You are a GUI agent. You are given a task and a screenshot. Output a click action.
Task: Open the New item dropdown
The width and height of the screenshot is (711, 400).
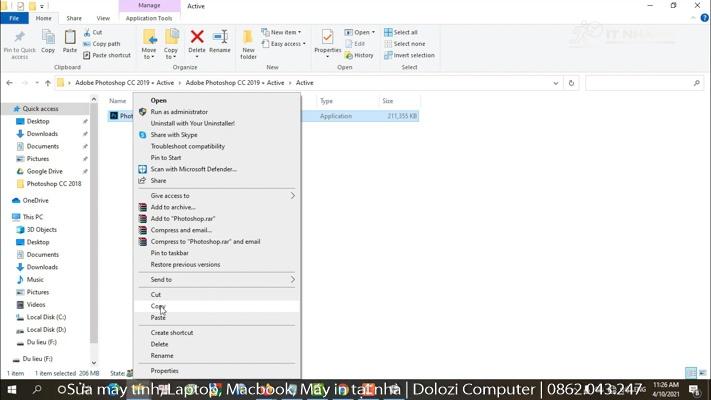[285, 32]
